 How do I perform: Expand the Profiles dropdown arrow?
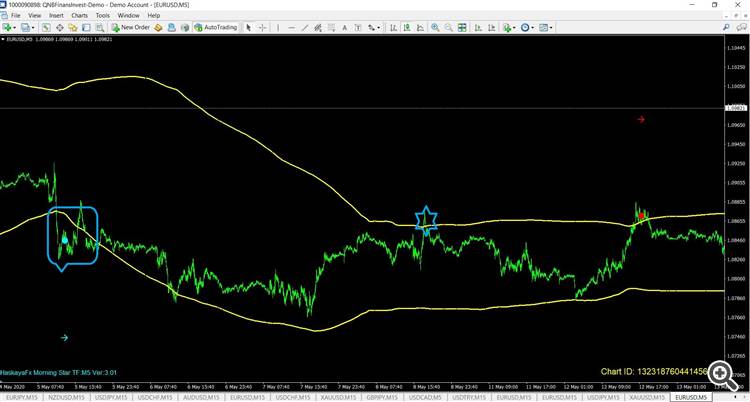click(x=33, y=28)
